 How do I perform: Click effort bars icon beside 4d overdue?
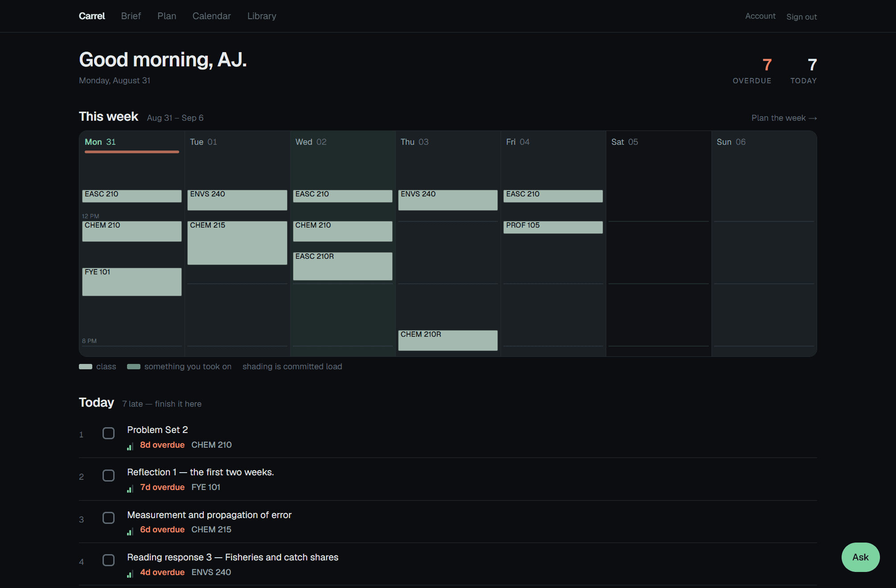(x=130, y=574)
